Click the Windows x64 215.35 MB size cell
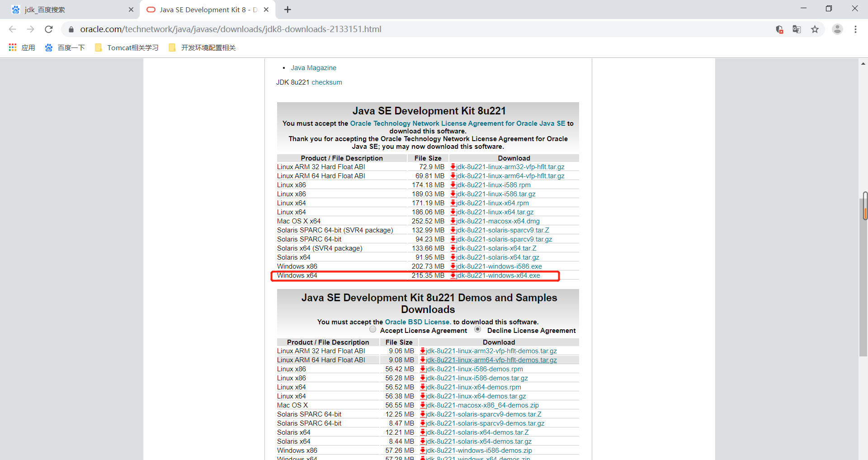868x460 pixels. click(x=428, y=275)
